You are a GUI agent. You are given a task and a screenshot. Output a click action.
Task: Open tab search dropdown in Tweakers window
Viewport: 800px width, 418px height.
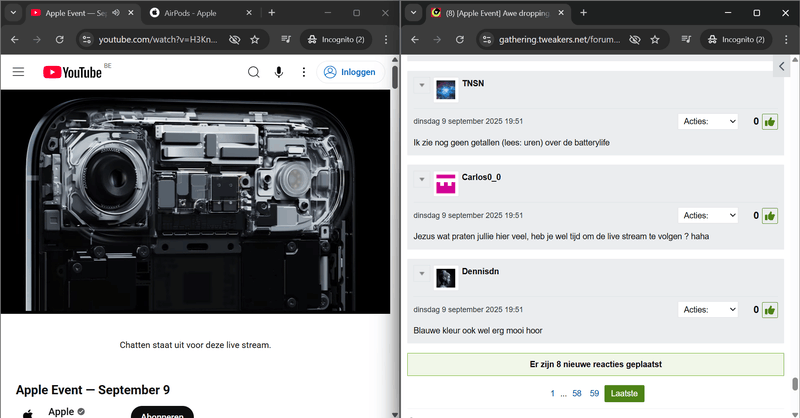click(x=413, y=13)
